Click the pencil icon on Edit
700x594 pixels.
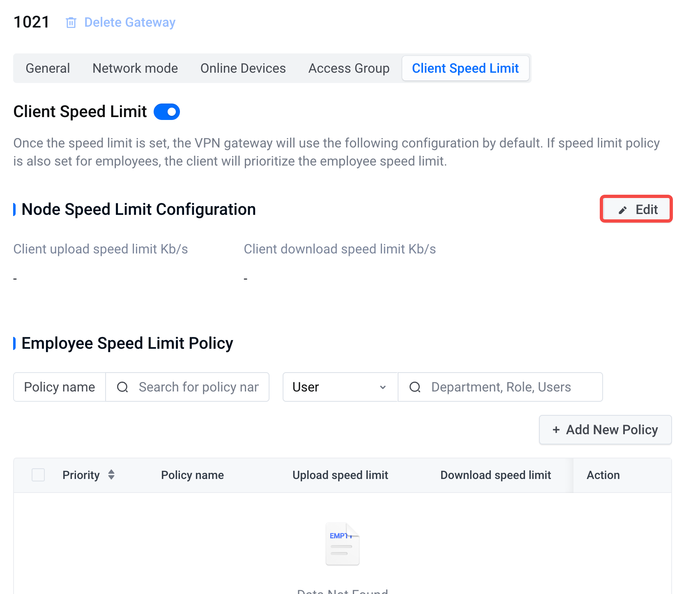623,210
